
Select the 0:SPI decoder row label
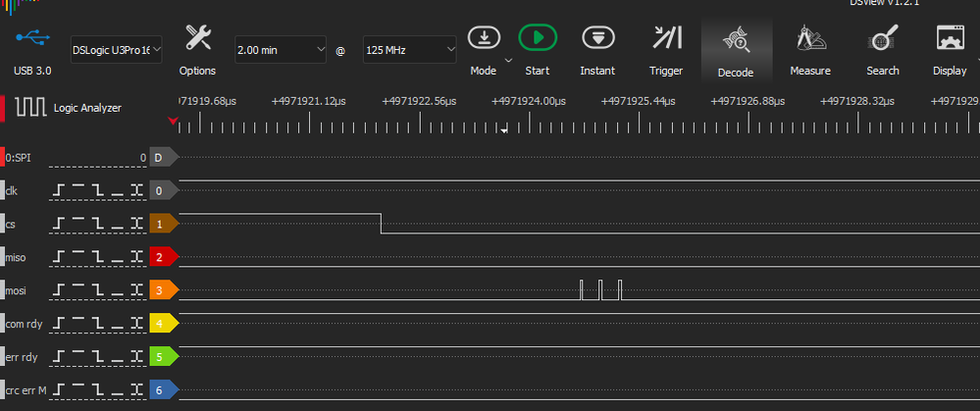(18, 158)
